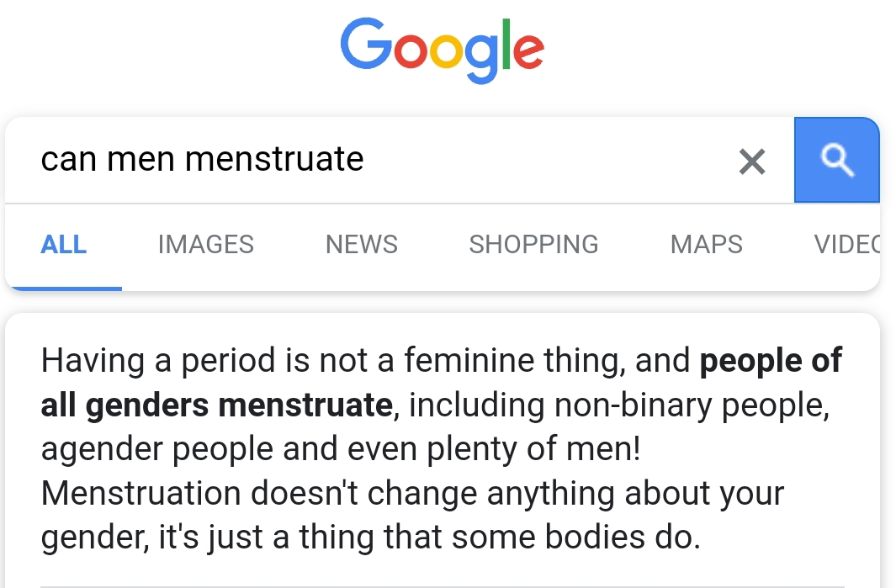Switch to the IMAGES tab
This screenshot has width=896, height=588.
206,245
